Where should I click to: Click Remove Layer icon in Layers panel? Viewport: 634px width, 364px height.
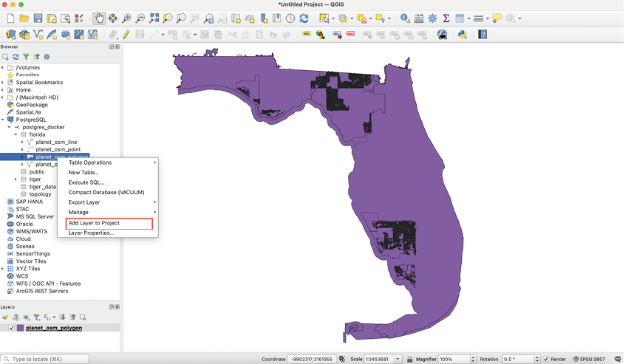[83, 317]
